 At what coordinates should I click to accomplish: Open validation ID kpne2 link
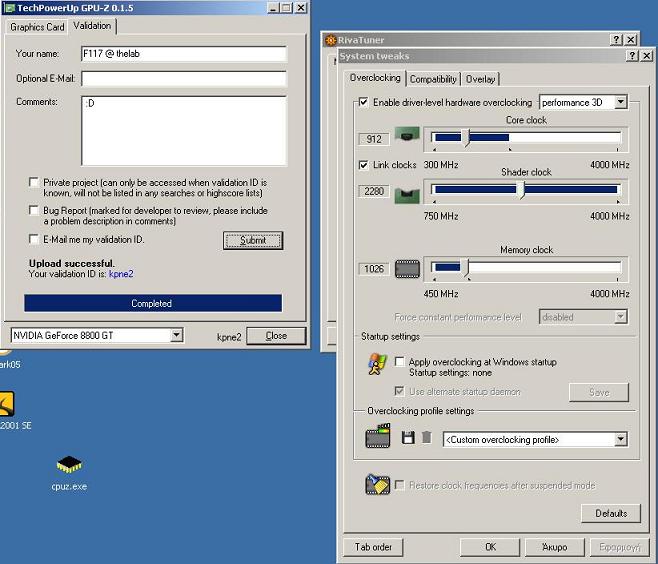pos(121,274)
